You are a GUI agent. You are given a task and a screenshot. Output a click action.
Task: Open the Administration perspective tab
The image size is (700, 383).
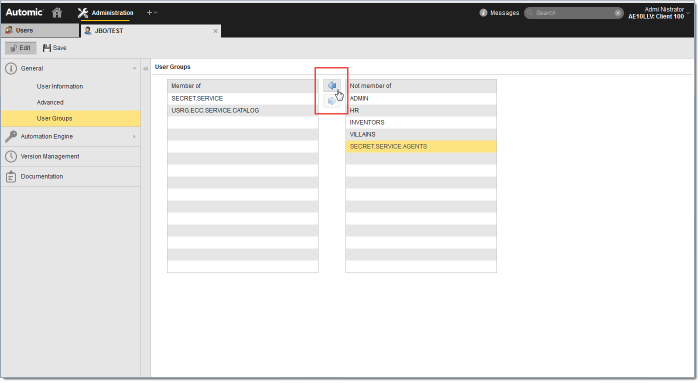(x=105, y=12)
